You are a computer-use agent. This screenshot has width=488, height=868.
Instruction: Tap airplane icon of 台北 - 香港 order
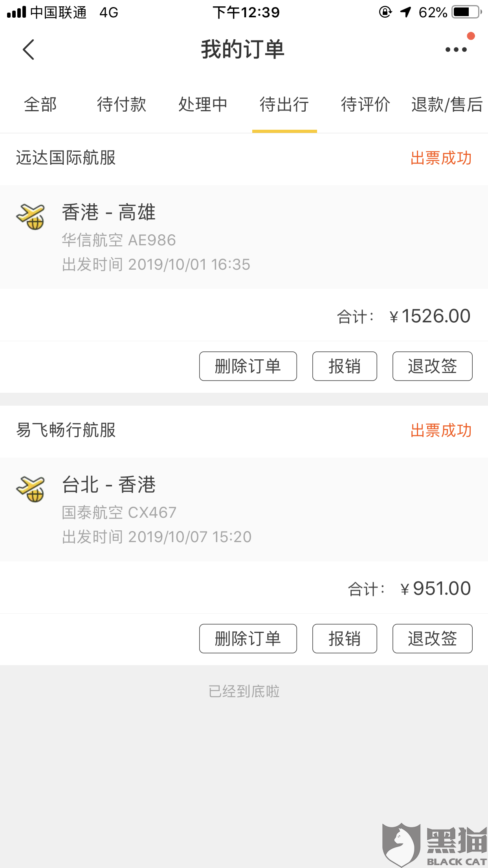pyautogui.click(x=31, y=489)
